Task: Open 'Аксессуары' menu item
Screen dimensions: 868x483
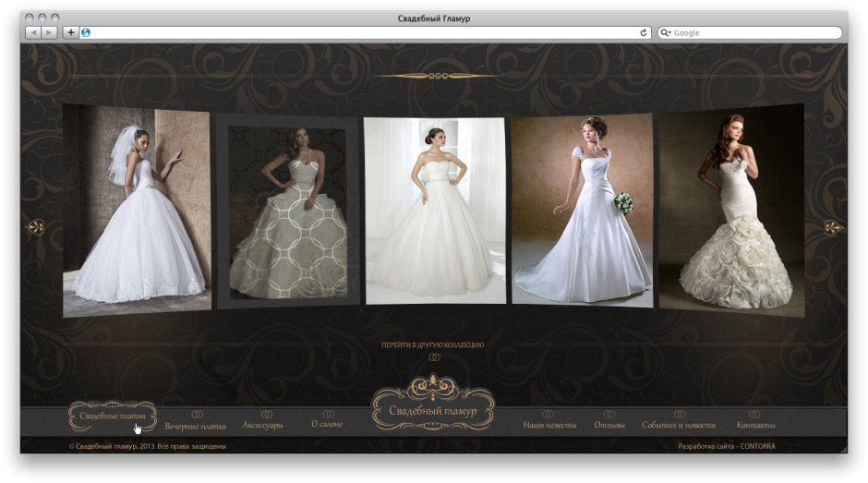Action: [263, 425]
